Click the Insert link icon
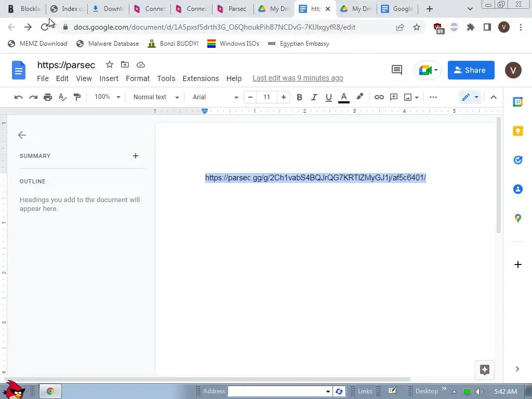Screen dimensions: 532x399 (x=379, y=97)
